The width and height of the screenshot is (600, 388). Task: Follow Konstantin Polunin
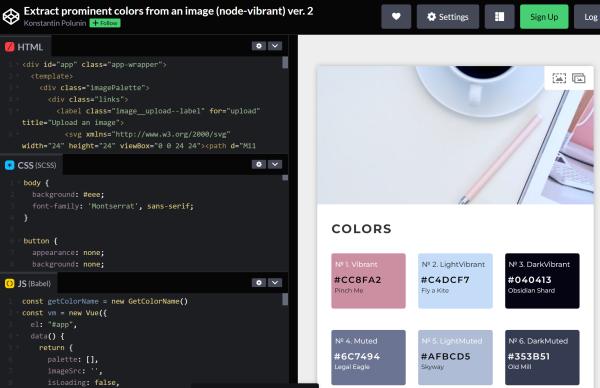click(x=105, y=23)
